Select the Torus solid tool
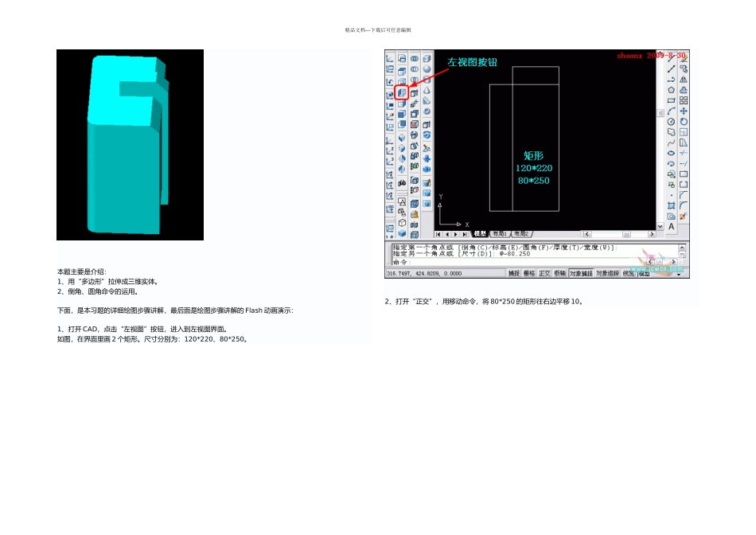The height and width of the screenshot is (535, 756). (427, 111)
